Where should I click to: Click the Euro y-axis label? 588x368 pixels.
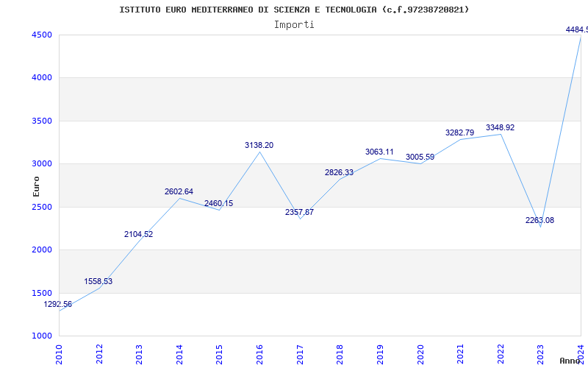[36, 186]
